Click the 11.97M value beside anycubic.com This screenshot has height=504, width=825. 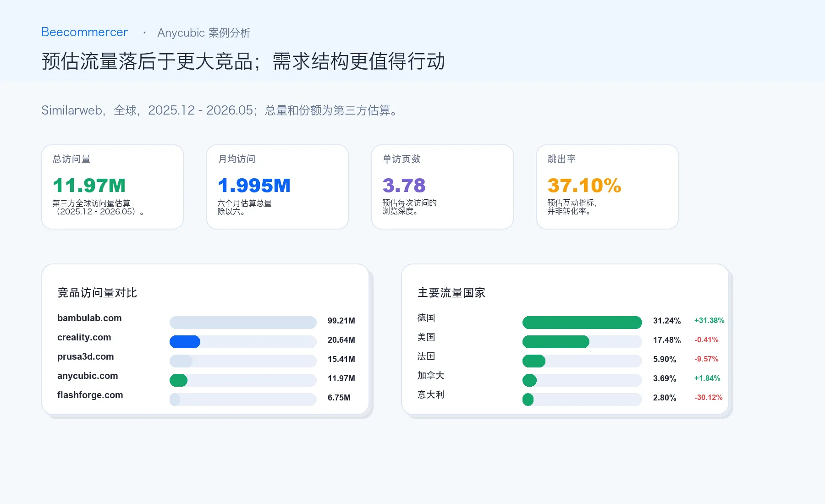pos(341,378)
